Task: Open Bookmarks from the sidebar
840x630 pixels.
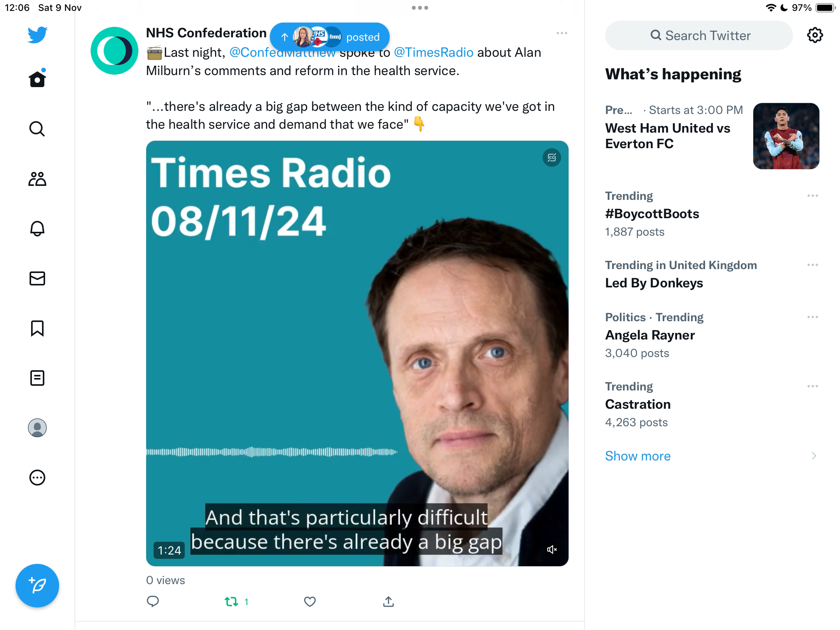Action: click(x=37, y=328)
